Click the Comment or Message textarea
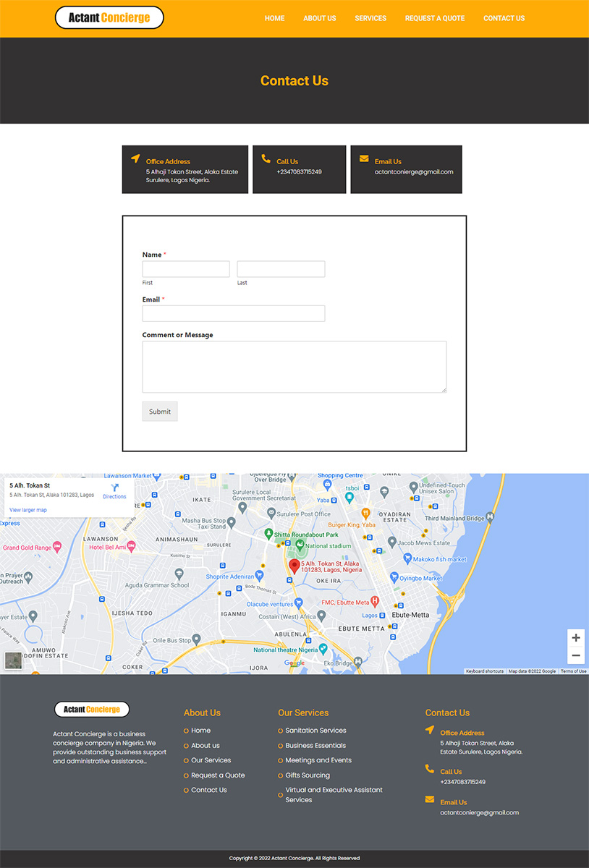The image size is (589, 868). 294,367
